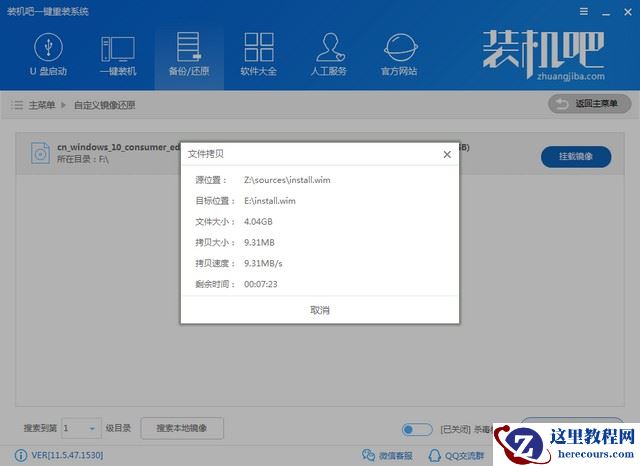Image resolution: width=640 pixels, height=466 pixels.
Task: Switch to the 备份/还原 section
Action: 189,54
